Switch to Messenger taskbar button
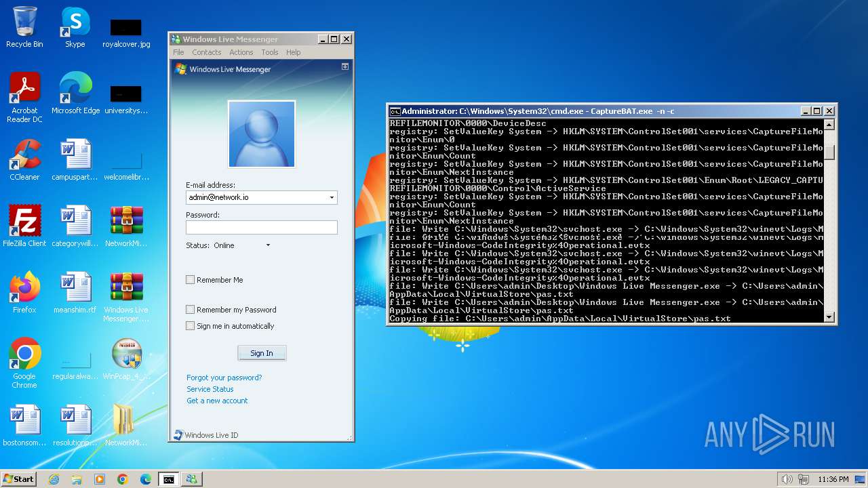The image size is (868, 488). pyautogui.click(x=191, y=479)
